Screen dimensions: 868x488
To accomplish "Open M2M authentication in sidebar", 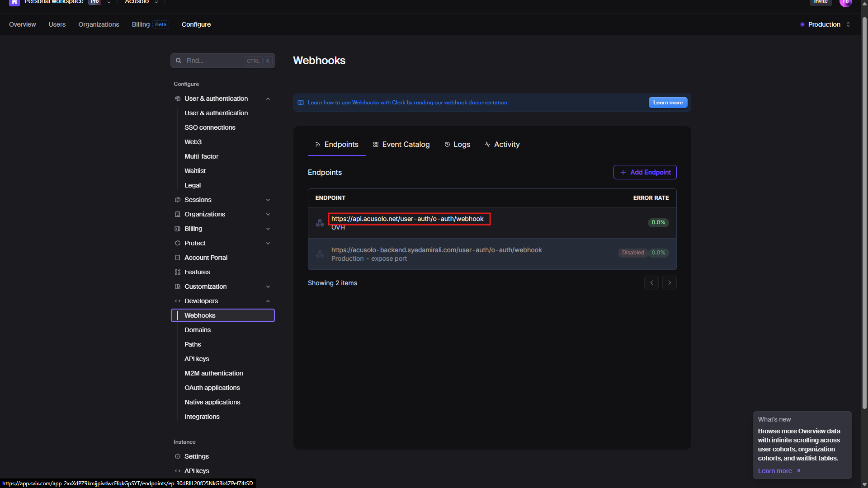I will click(x=214, y=373).
